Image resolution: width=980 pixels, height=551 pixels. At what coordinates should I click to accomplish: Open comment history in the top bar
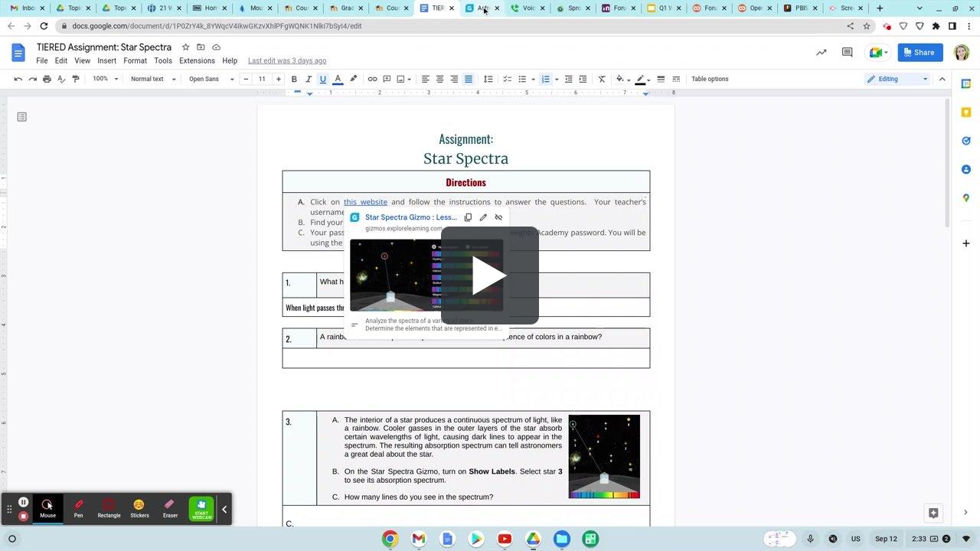[847, 52]
